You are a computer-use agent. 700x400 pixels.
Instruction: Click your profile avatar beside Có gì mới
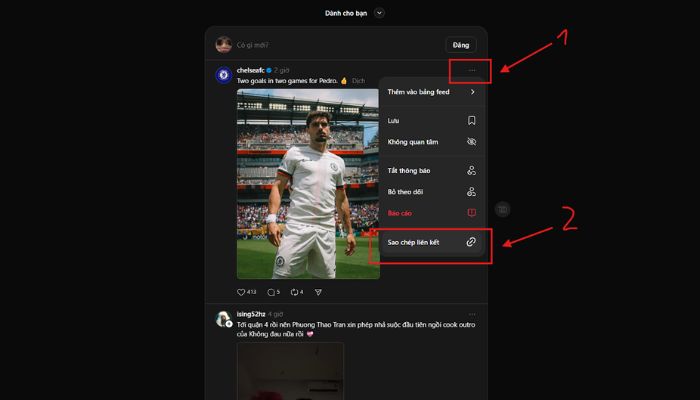[x=224, y=45]
